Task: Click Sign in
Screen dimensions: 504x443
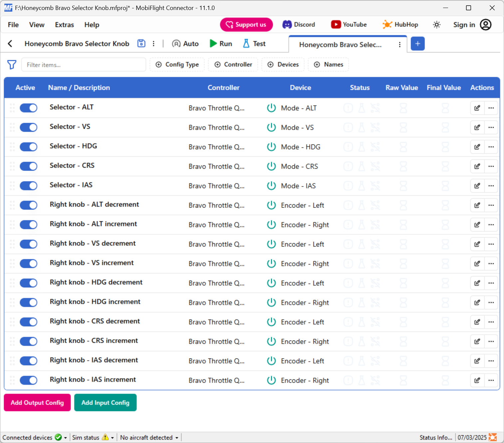Action: click(464, 25)
